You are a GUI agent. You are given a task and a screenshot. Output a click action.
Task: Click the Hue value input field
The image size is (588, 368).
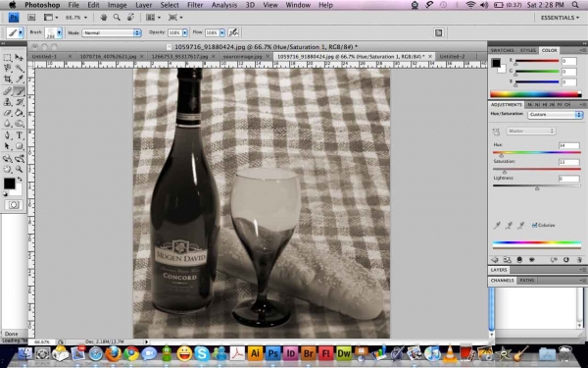[x=568, y=145]
